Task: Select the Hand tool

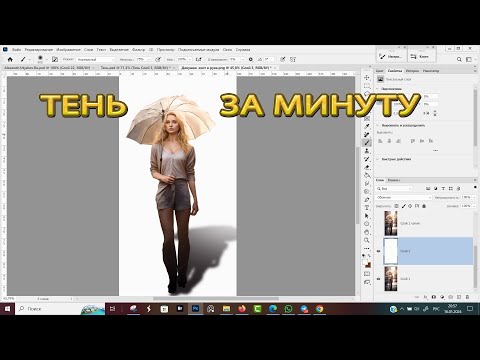Action: [x=367, y=232]
